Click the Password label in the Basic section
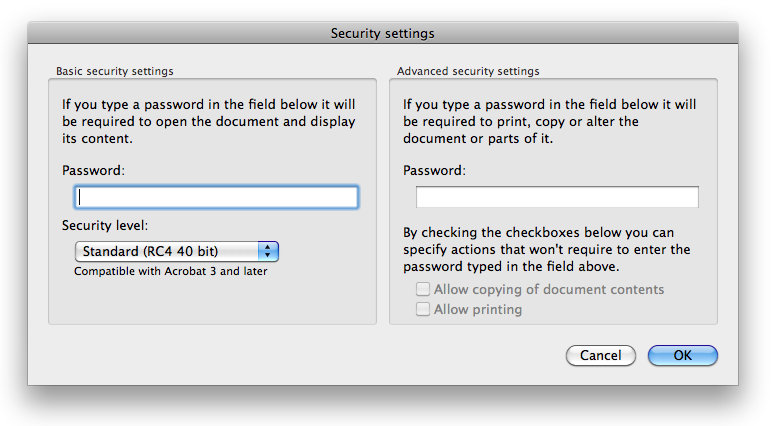The width and height of the screenshot is (772, 426). click(94, 170)
